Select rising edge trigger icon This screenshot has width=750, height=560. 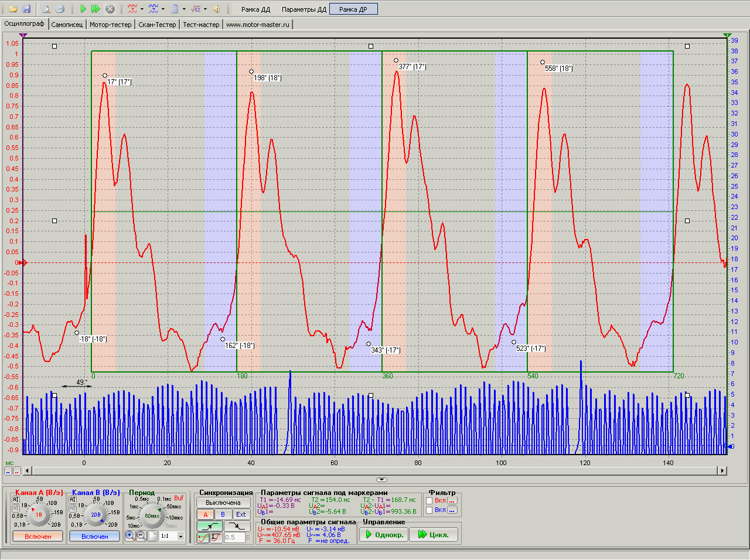[x=210, y=526]
